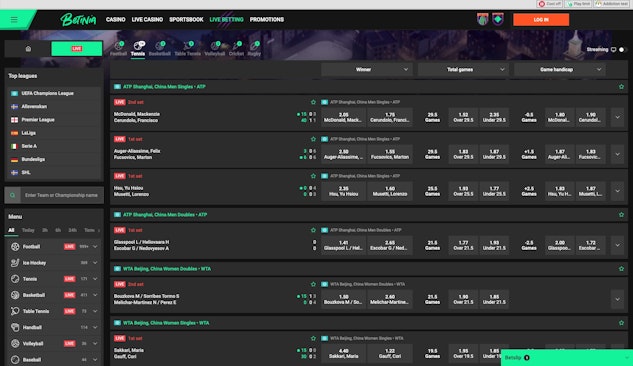Image resolution: width=633 pixels, height=366 pixels.
Task: Expand more markets for McDonald vs Cerundolo
Action: click(617, 117)
